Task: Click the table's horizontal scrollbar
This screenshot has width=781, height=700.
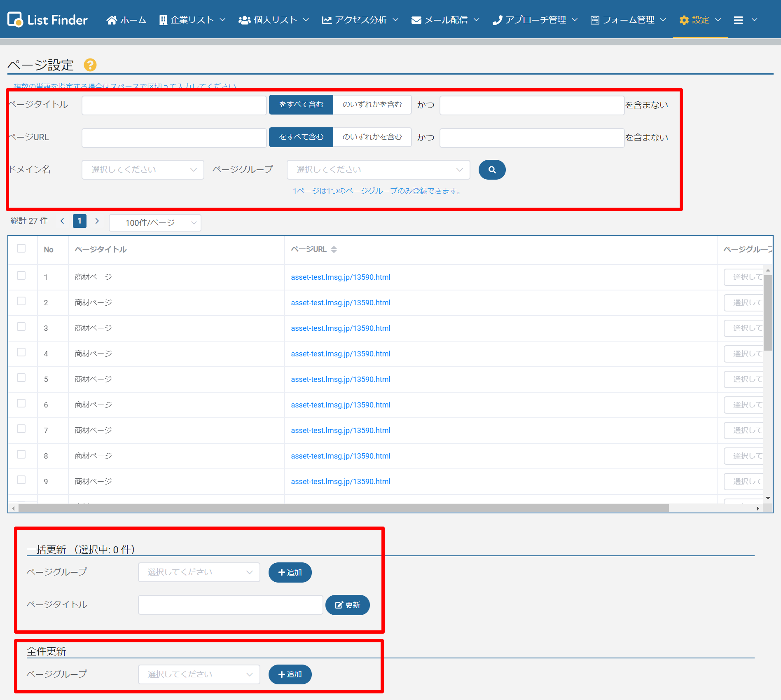Action: click(x=344, y=508)
